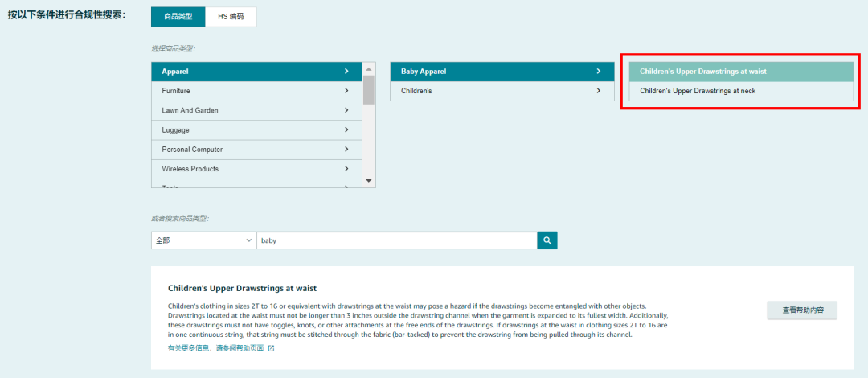The image size is (868, 378).
Task: Select the Personal Computer category
Action: pos(257,150)
